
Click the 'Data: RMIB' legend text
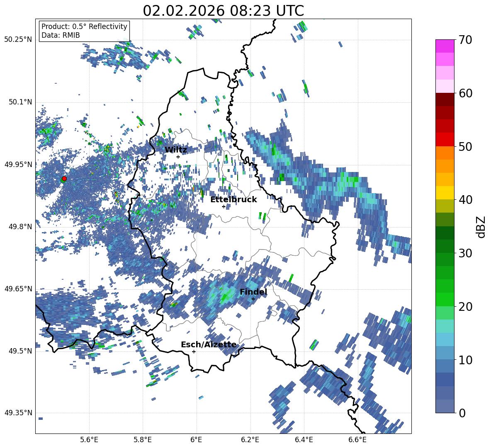(x=61, y=35)
